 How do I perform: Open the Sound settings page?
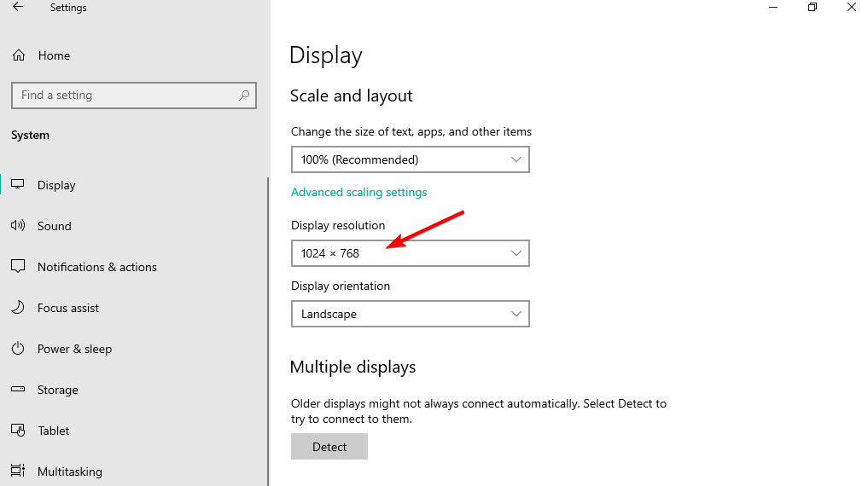[55, 226]
